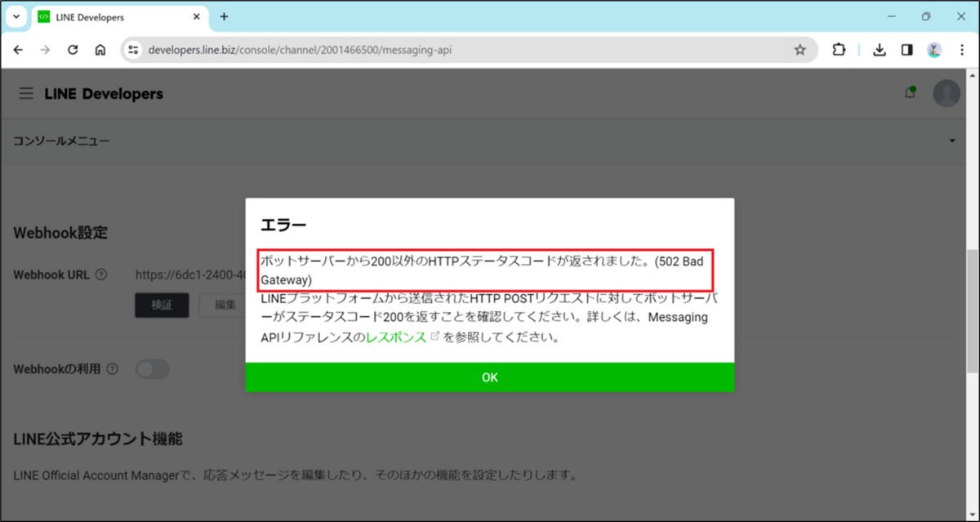Click the Webhook URL value starting https://6dc1
Image resolution: width=980 pixels, height=522 pixels.
[190, 275]
